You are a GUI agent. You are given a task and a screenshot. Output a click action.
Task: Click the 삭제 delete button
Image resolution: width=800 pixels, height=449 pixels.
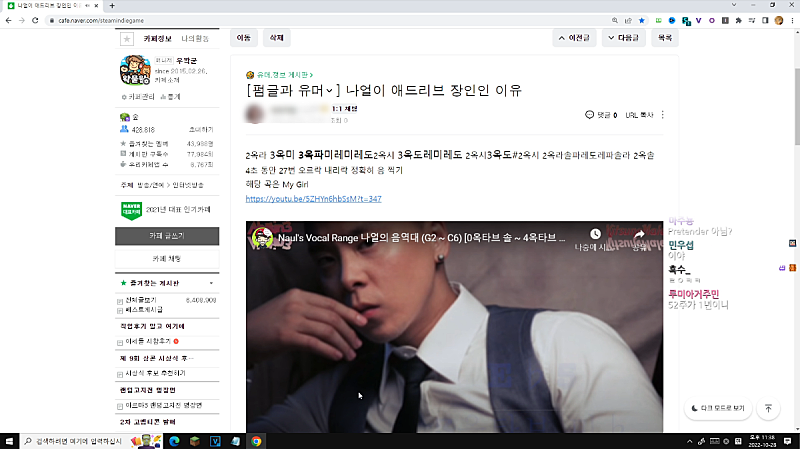point(277,38)
